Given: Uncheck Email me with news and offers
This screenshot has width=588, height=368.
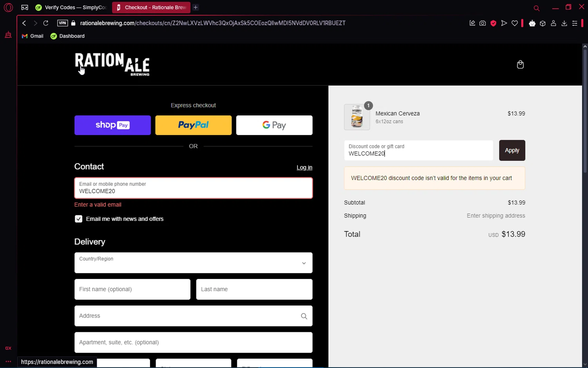Looking at the screenshot, I should tap(78, 219).
